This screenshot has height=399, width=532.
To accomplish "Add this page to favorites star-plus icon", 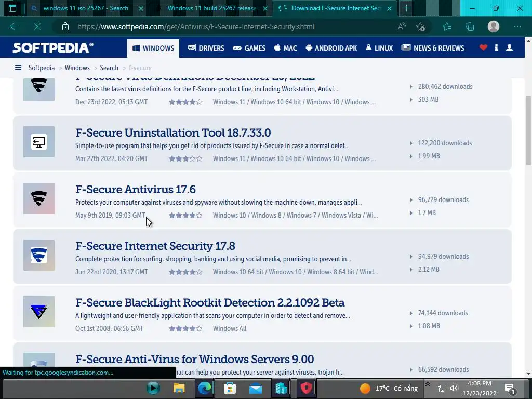I will tap(420, 26).
